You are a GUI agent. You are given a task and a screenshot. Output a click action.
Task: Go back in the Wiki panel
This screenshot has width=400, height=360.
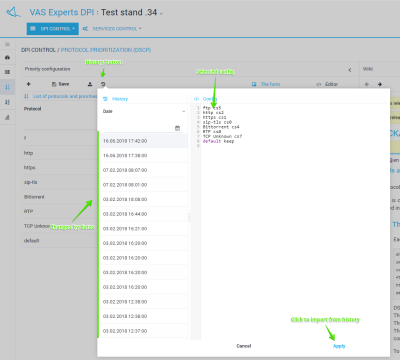coord(367,84)
